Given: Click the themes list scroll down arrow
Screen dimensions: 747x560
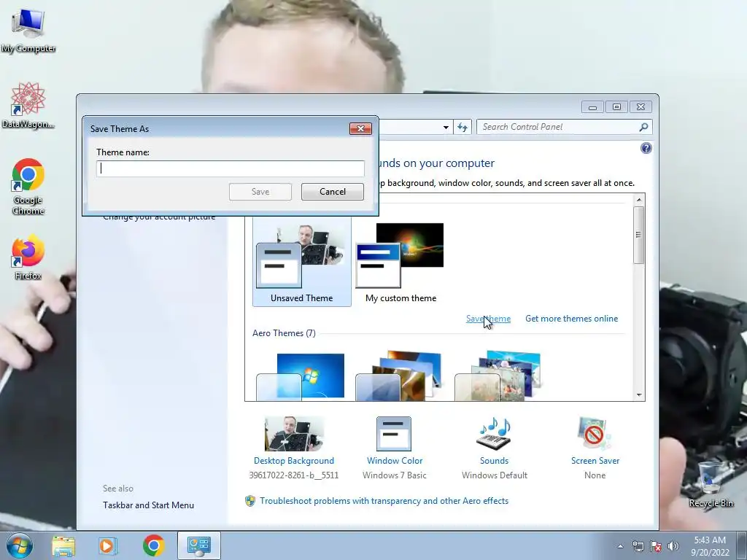Looking at the screenshot, I should (x=639, y=395).
